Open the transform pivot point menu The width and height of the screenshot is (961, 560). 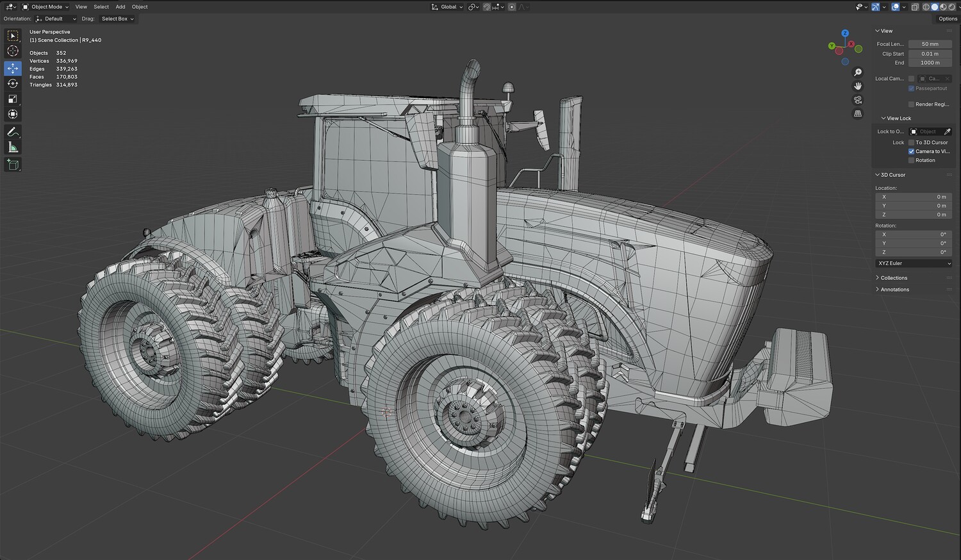(473, 7)
